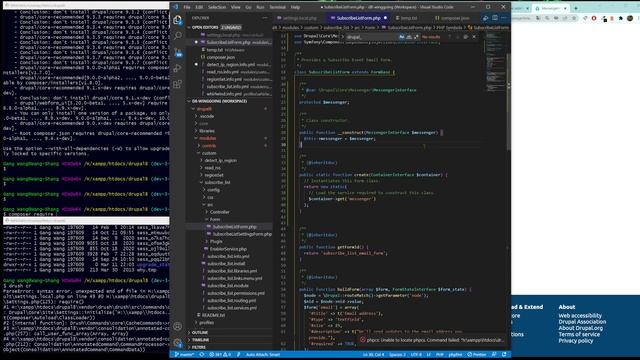Toggle Find in Selection in find widget
This screenshot has width=640, height=360.
[x=466, y=37]
